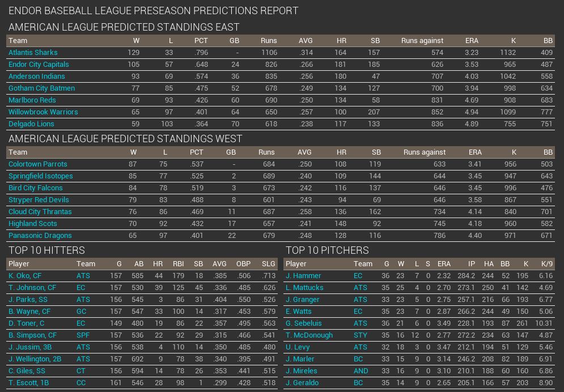Select Gotham City Batmen in East standings
The image size is (564, 392).
(41, 88)
